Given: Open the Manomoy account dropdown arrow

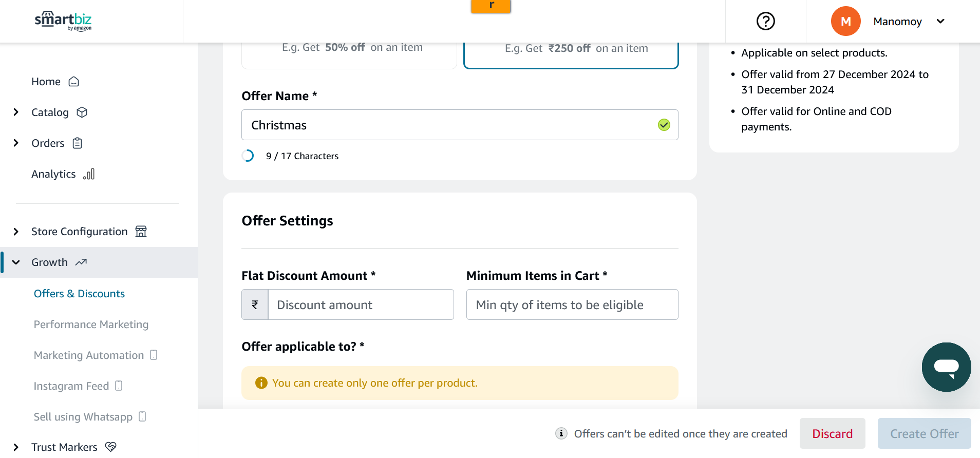Looking at the screenshot, I should click(940, 21).
